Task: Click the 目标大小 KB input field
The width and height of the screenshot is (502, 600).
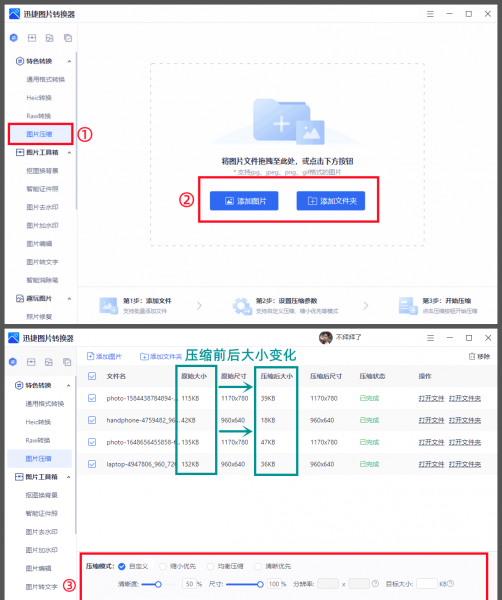Action: pos(427,584)
